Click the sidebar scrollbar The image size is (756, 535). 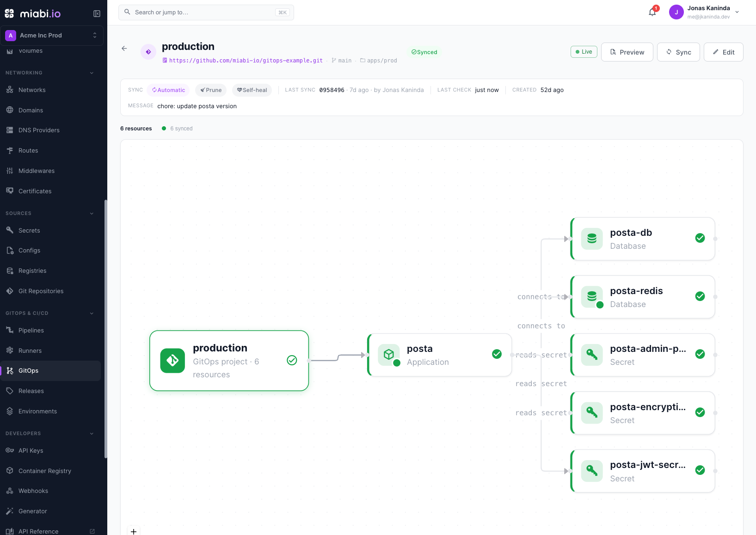(106, 328)
